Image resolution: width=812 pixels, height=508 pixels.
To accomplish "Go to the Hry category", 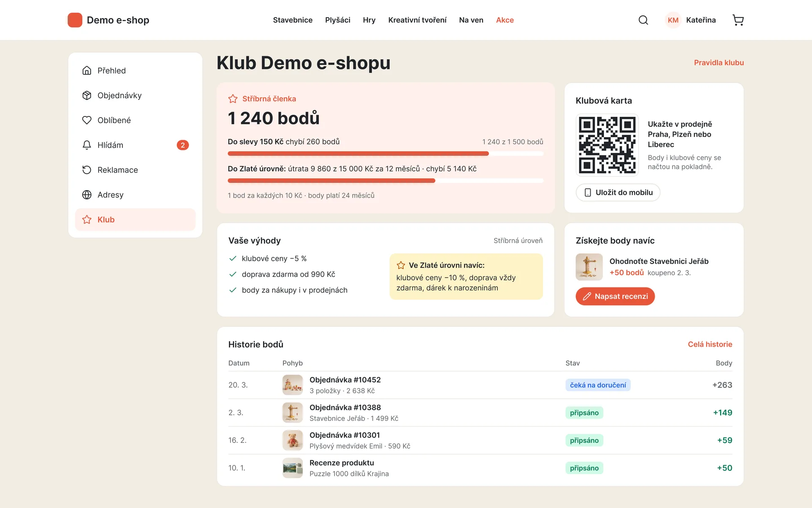I will (369, 20).
